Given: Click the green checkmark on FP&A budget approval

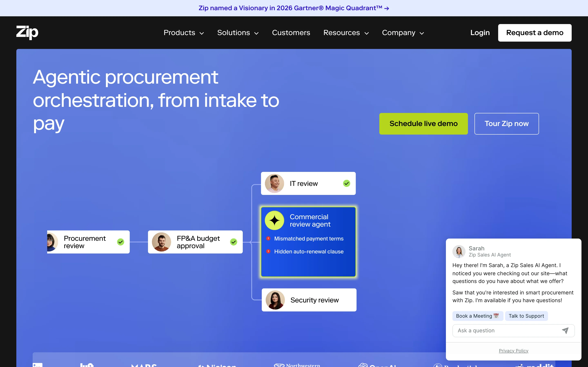Looking at the screenshot, I should 234,242.
